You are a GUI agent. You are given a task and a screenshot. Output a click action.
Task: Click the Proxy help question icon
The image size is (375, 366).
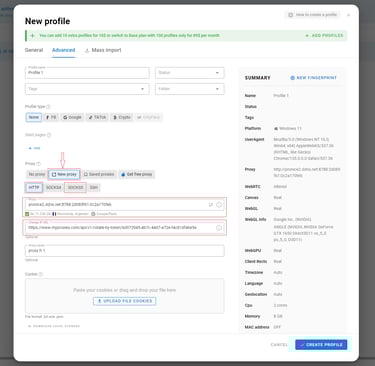pyautogui.click(x=38, y=164)
